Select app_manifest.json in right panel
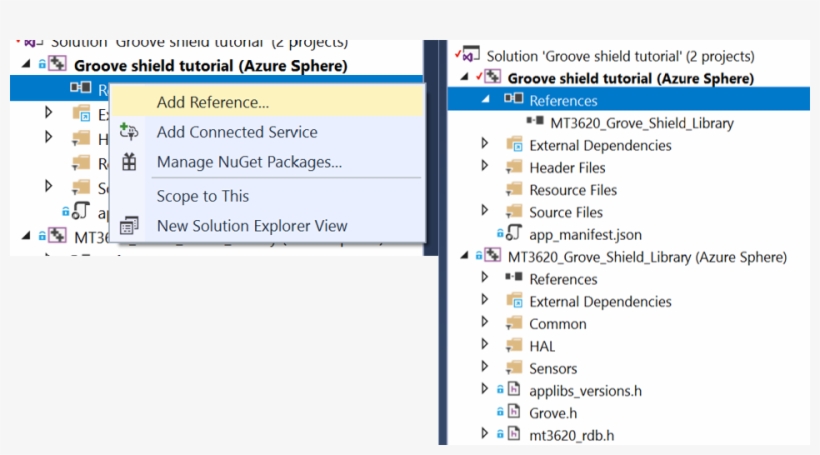 click(585, 235)
